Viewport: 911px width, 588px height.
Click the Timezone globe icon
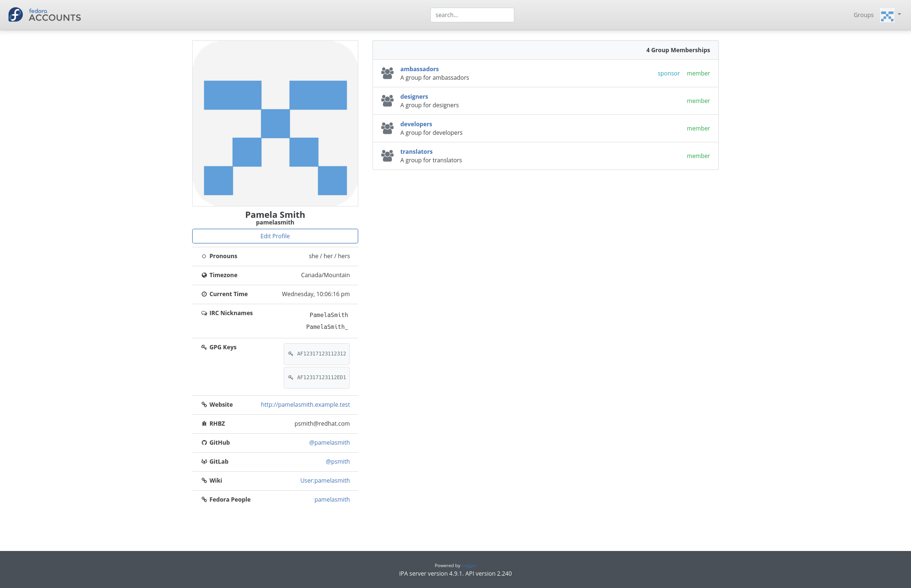point(204,275)
